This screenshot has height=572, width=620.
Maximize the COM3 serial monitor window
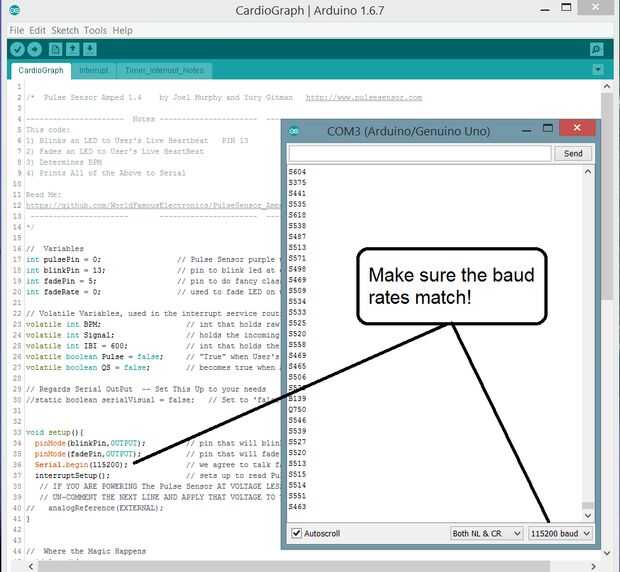(548, 128)
